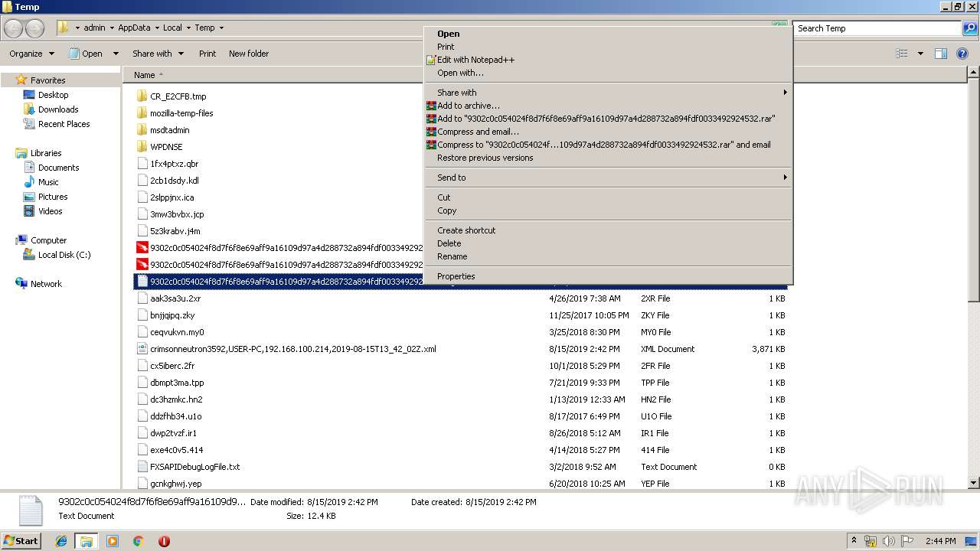Choose Copy in context menu
This screenshot has height=551, width=980.
coord(609,210)
